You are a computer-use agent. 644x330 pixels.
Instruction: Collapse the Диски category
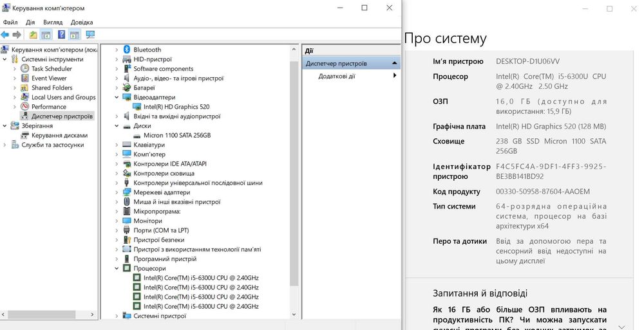[x=117, y=126]
